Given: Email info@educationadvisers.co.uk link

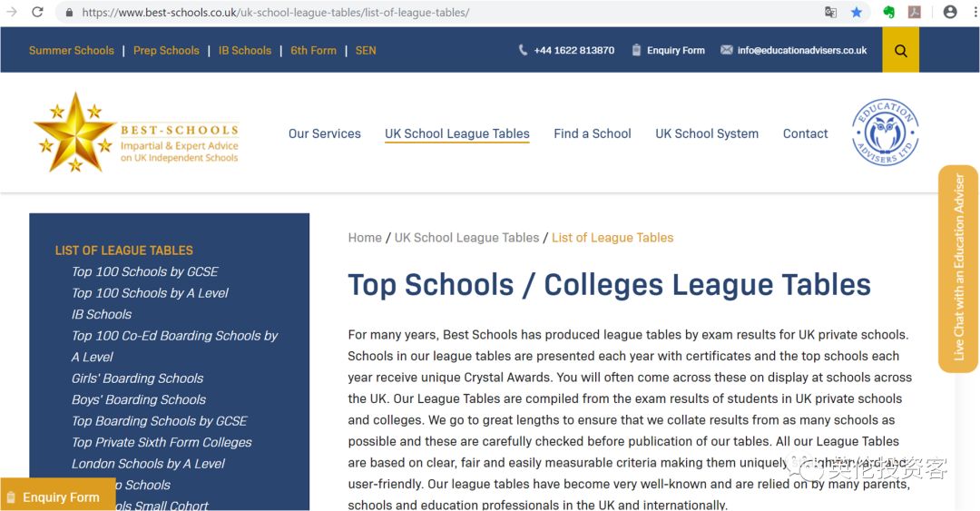Looking at the screenshot, I should pos(802,50).
